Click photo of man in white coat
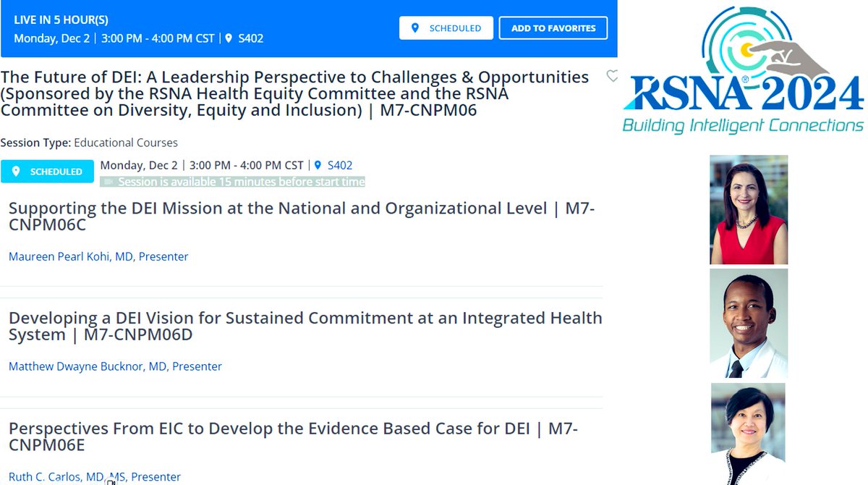This screenshot has height=485, width=868. point(749,324)
